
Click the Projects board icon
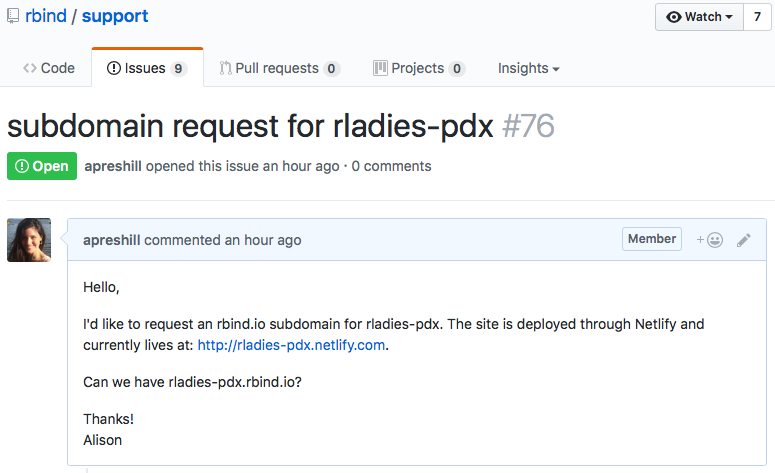click(380, 68)
